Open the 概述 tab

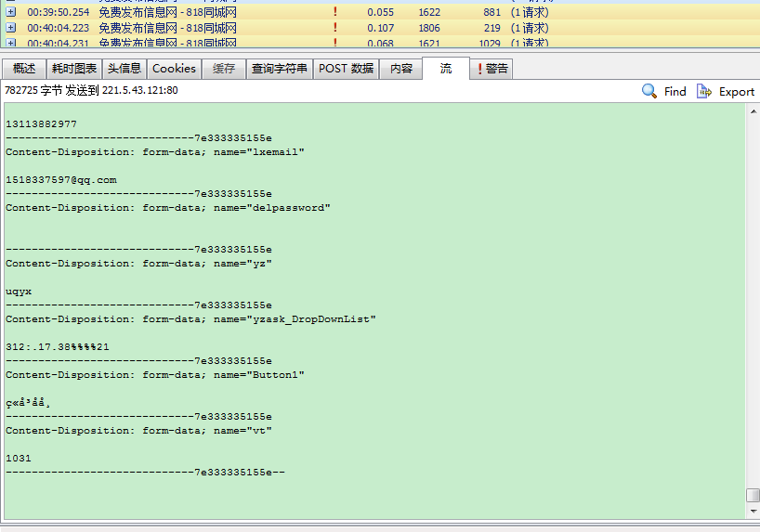tap(24, 69)
